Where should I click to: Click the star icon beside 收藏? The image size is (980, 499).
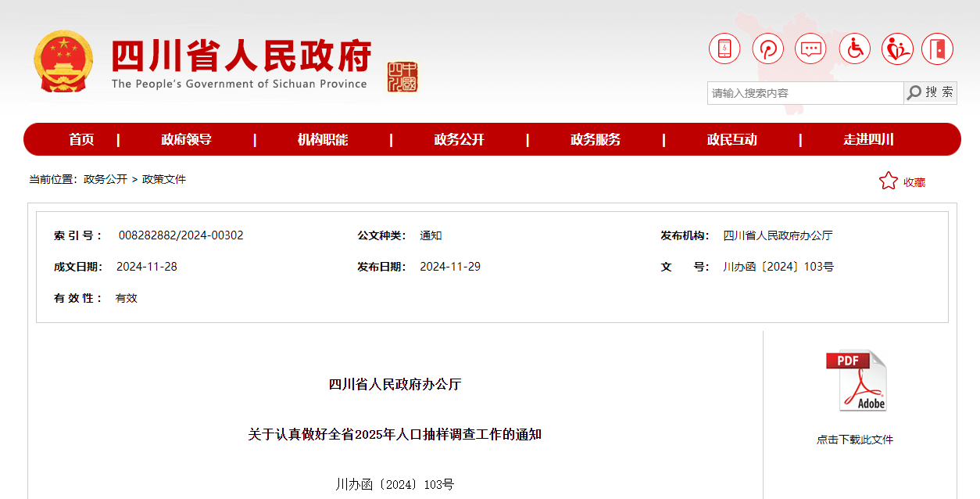(x=888, y=181)
